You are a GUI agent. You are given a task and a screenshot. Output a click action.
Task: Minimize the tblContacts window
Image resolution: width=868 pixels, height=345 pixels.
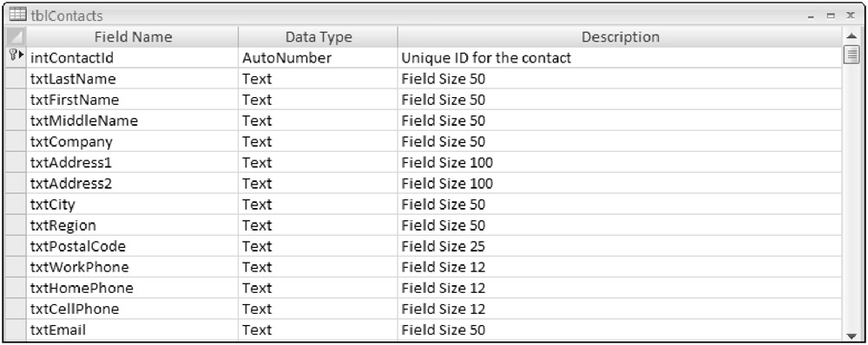pyautogui.click(x=811, y=16)
